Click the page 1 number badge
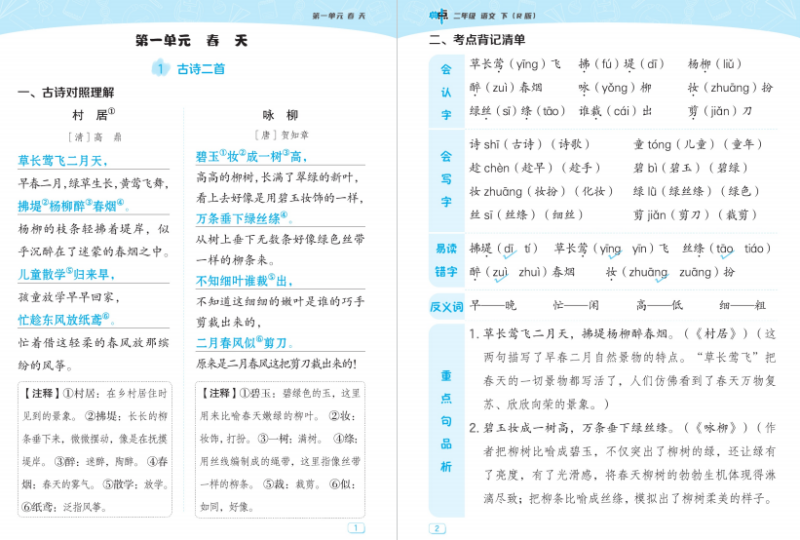The image size is (800, 540). click(354, 528)
